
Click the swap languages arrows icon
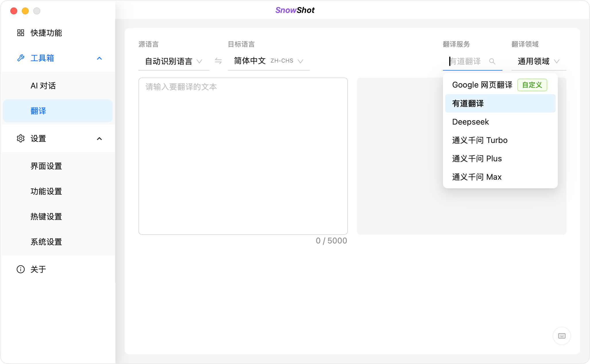[x=218, y=61]
